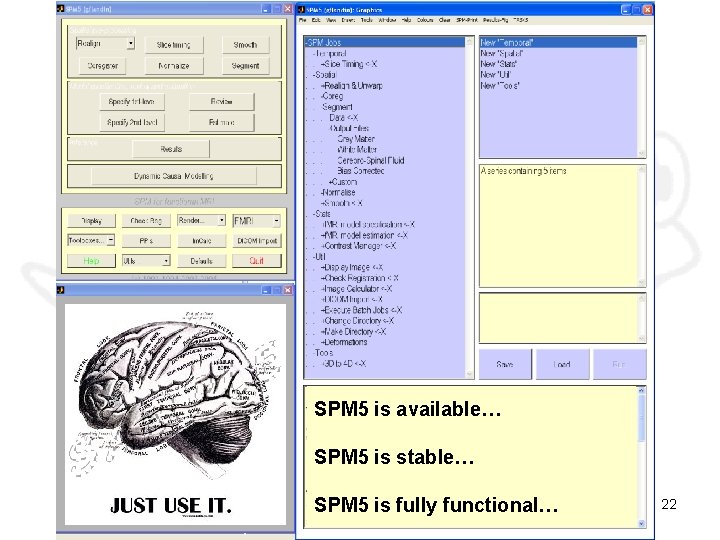Click Save button in Graphics window
The image size is (720, 540).
[x=505, y=364]
